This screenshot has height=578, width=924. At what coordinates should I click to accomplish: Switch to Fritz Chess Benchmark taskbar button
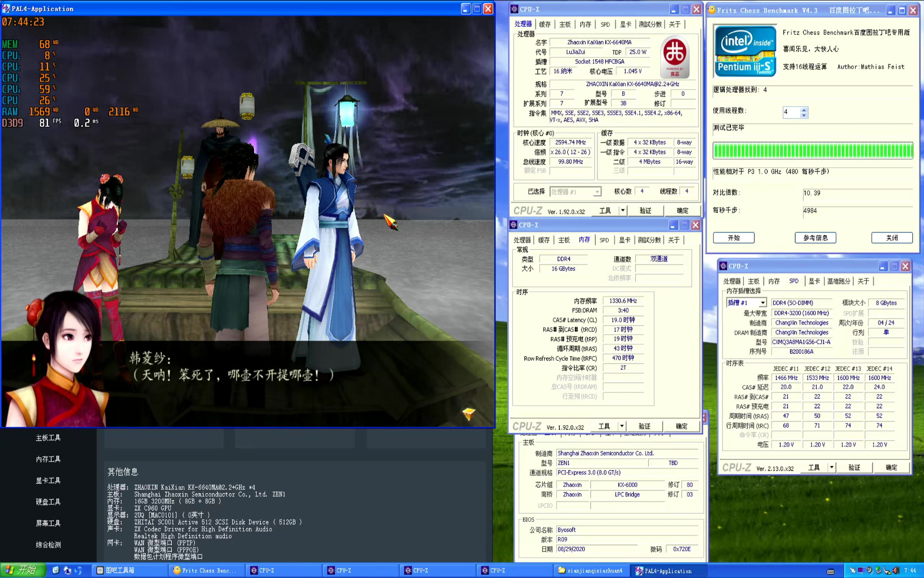pos(207,571)
